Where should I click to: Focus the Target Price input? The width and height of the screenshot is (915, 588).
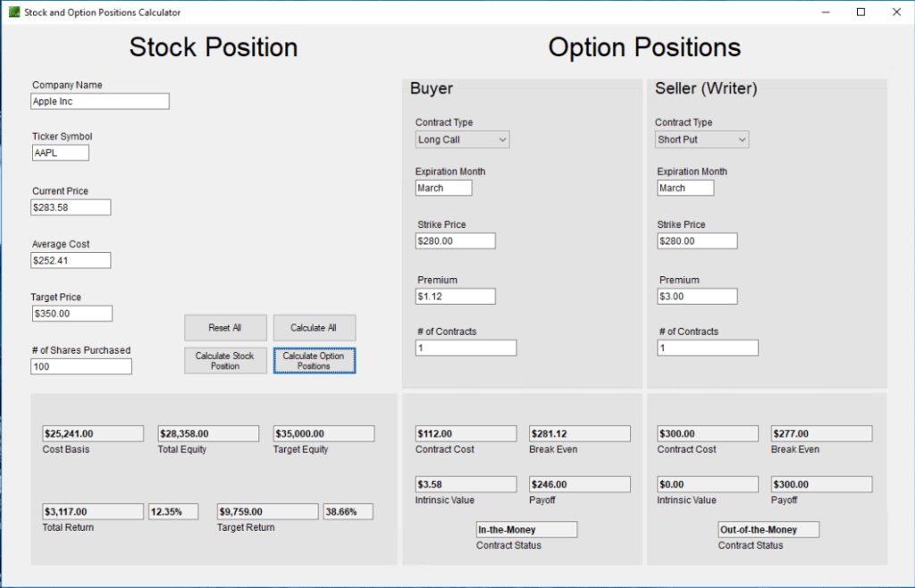71,314
